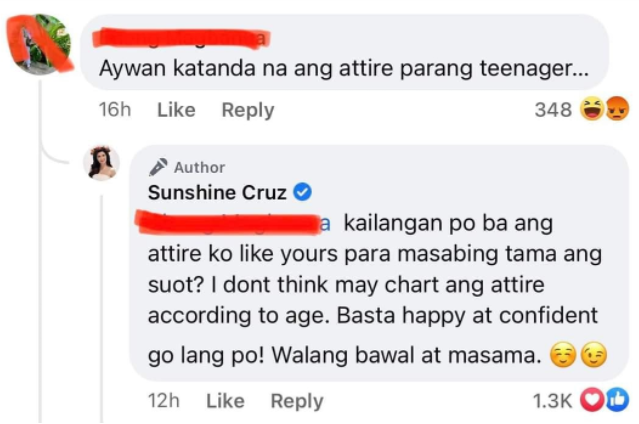The height and width of the screenshot is (424, 639).
Task: View the 1.3K reactions count
Action: 552,400
